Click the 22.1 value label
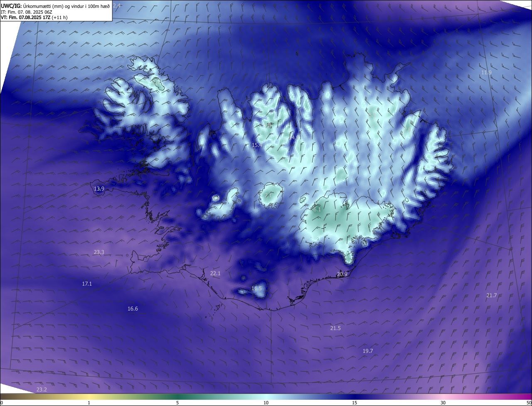The width and height of the screenshot is (532, 406). pyautogui.click(x=215, y=273)
